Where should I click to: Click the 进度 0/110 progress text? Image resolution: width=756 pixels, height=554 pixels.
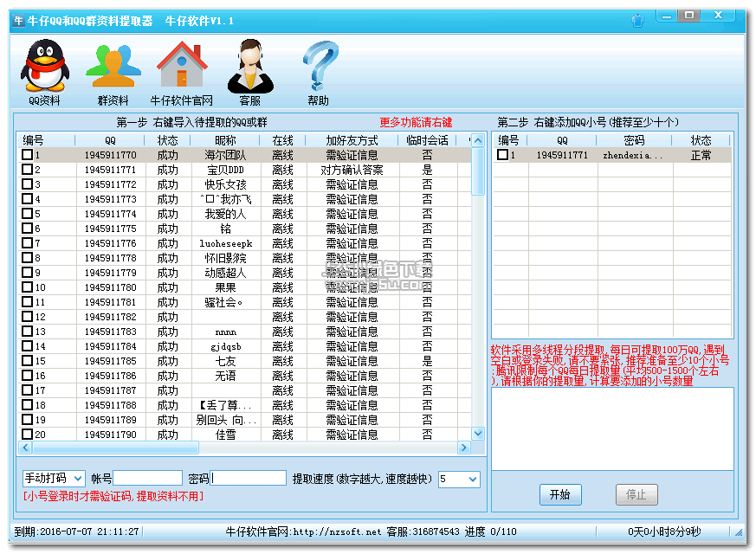tap(490, 531)
